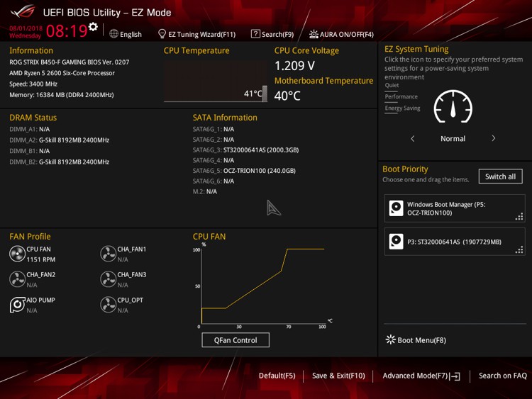Select the CHA_FAN2 fan icon
The width and height of the screenshot is (532, 399).
[x=17, y=279]
